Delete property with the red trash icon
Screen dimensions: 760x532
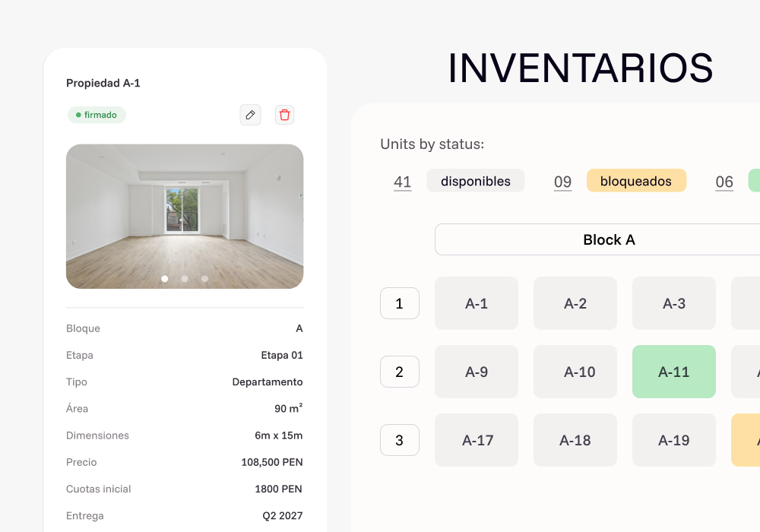(284, 115)
